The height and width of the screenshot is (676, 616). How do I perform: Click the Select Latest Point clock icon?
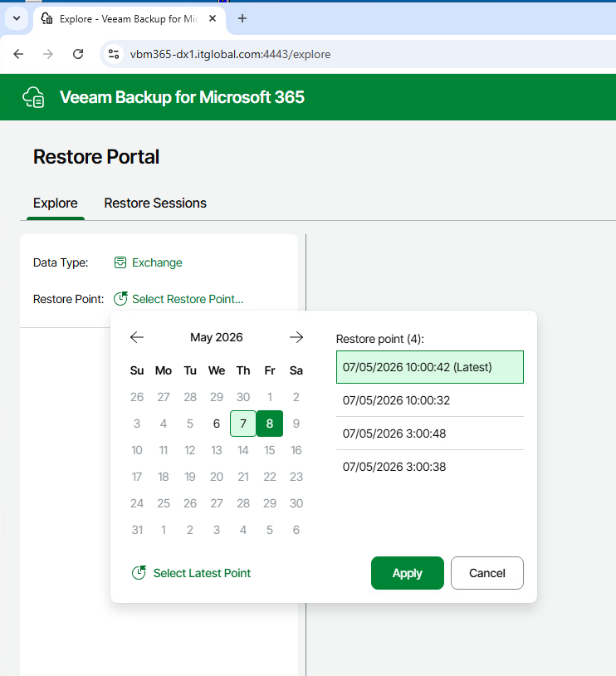click(139, 572)
